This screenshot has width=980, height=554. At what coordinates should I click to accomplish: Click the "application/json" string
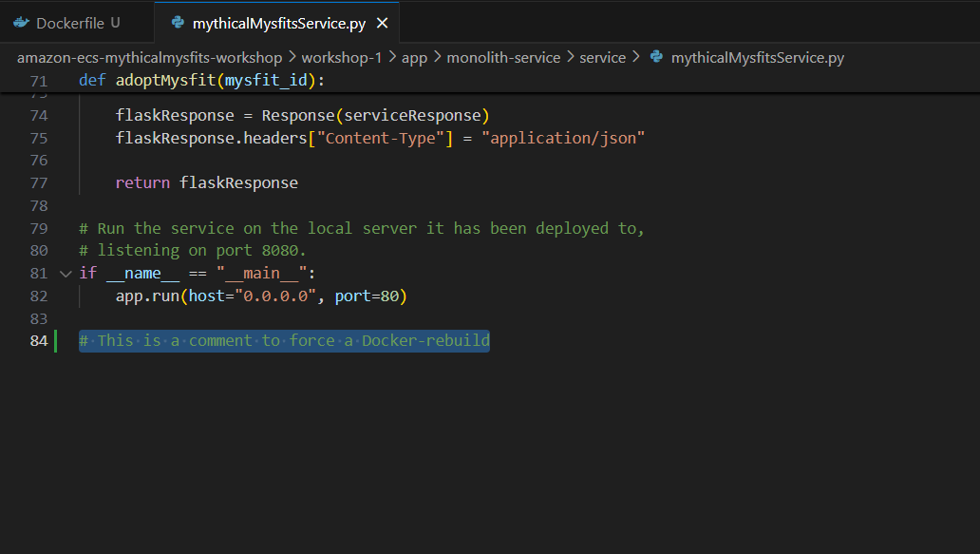pos(562,138)
